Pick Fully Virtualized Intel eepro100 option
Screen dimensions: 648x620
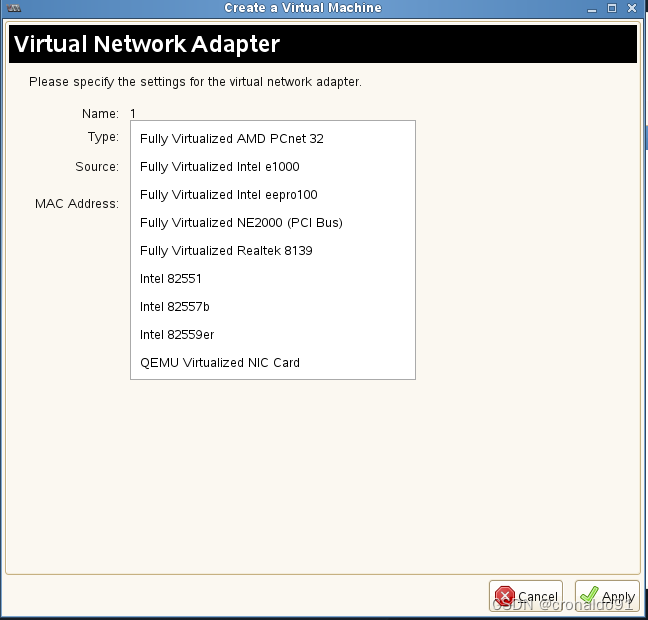[x=273, y=195]
